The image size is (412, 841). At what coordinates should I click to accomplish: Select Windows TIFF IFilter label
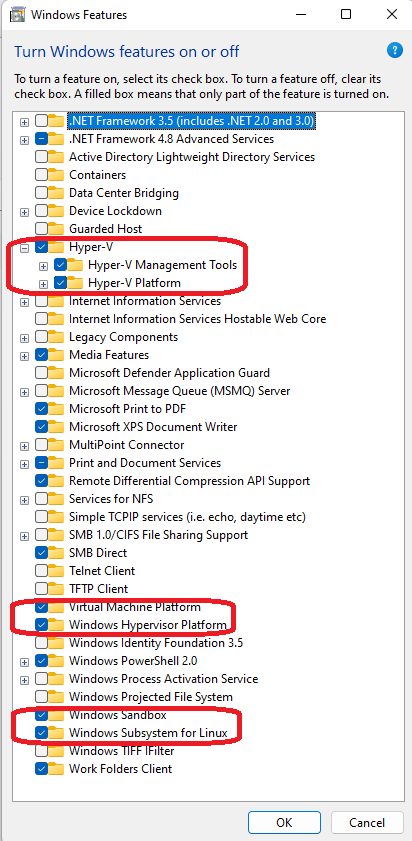[122, 751]
